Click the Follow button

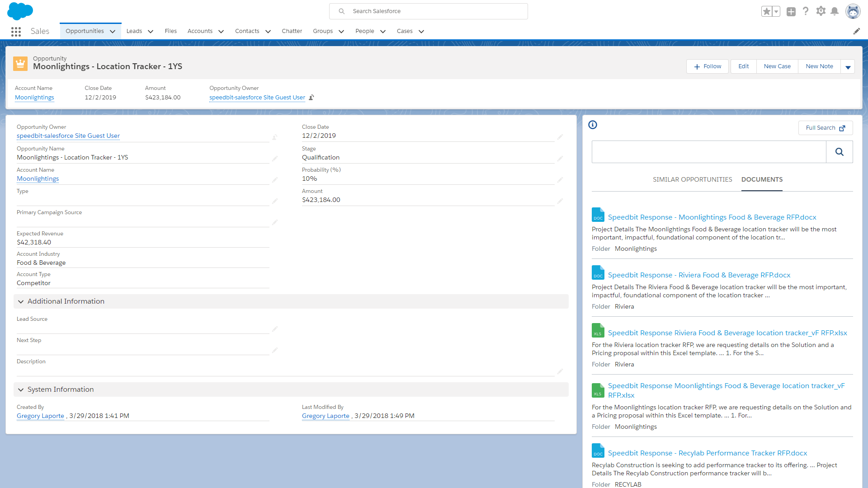(x=708, y=66)
